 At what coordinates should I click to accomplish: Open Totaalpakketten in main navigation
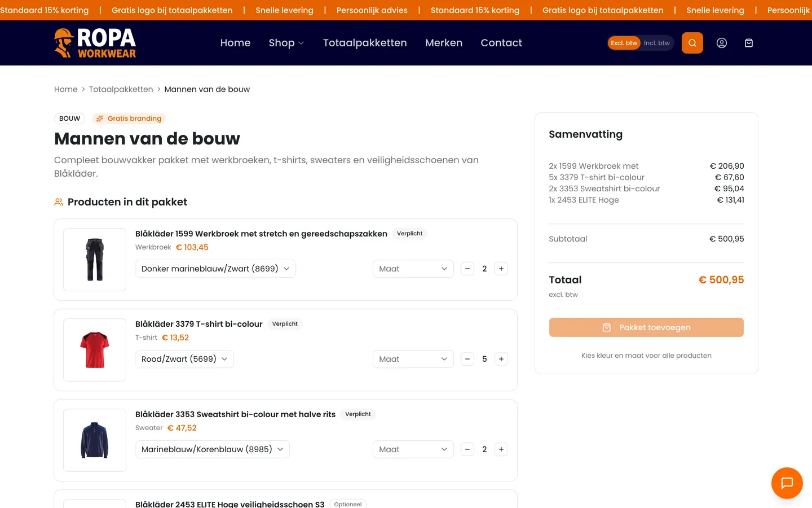click(x=365, y=43)
